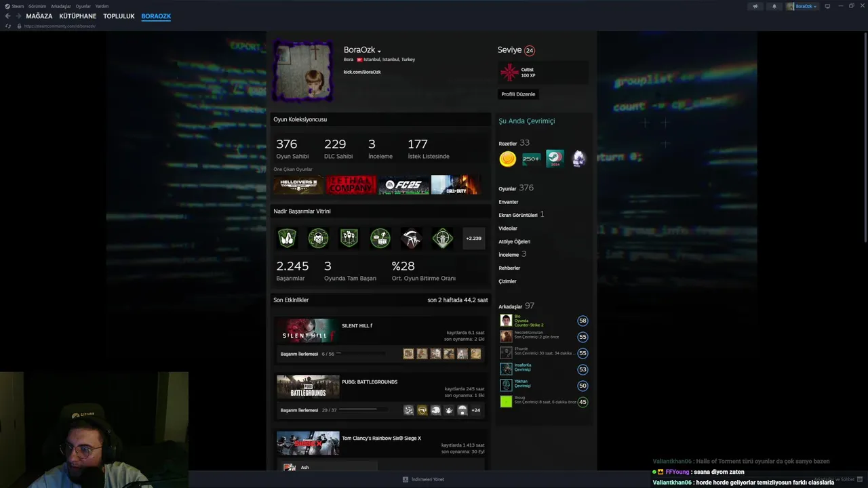Click İndirmeleri Yönet in the bottom bar
Viewport: 868px width, 488px height.
tap(424, 479)
